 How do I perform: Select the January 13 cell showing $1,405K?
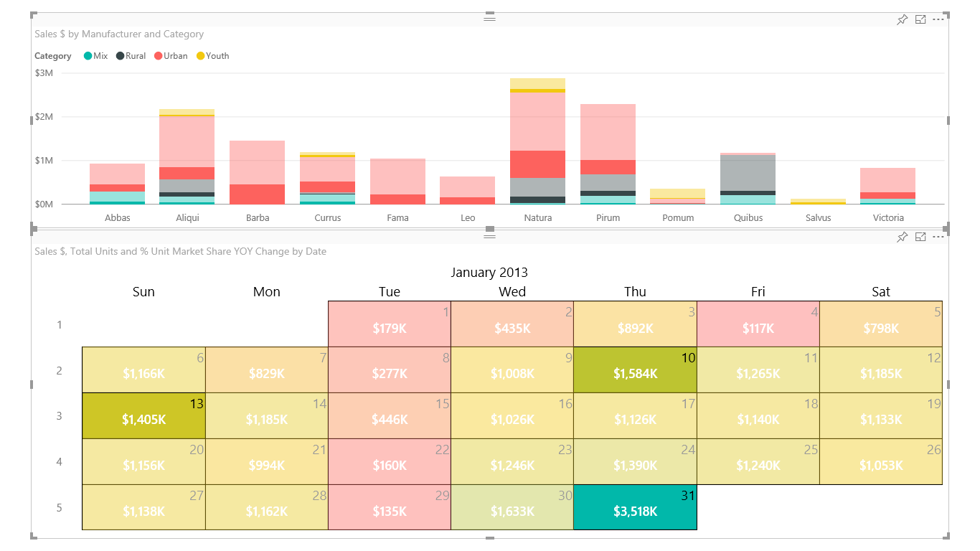143,415
